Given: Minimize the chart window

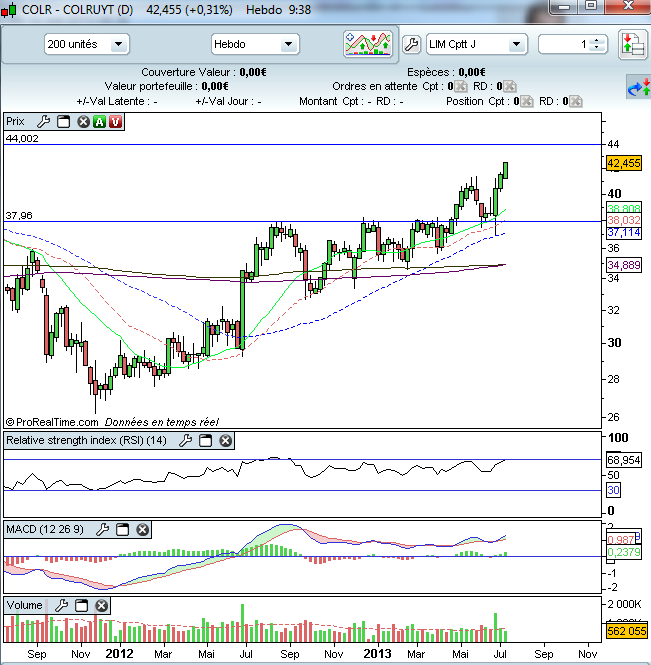Looking at the screenshot, I should [564, 7].
